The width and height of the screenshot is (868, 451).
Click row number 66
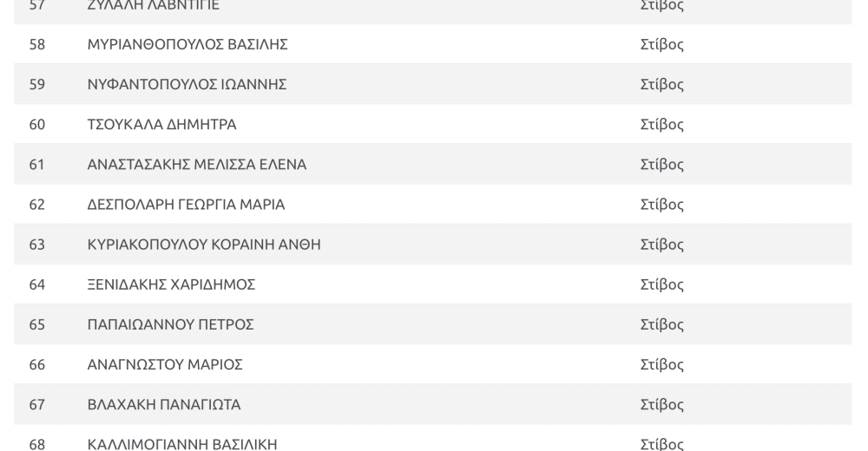pos(37,364)
